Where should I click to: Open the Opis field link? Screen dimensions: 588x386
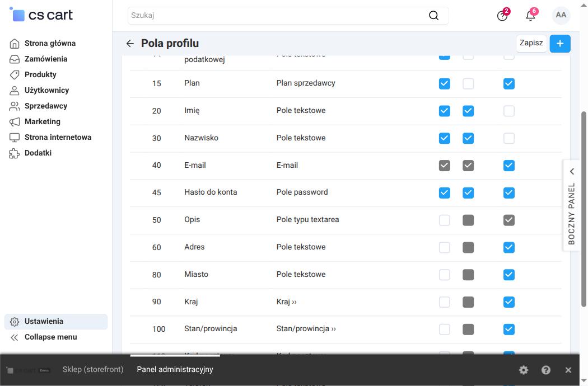(x=192, y=220)
